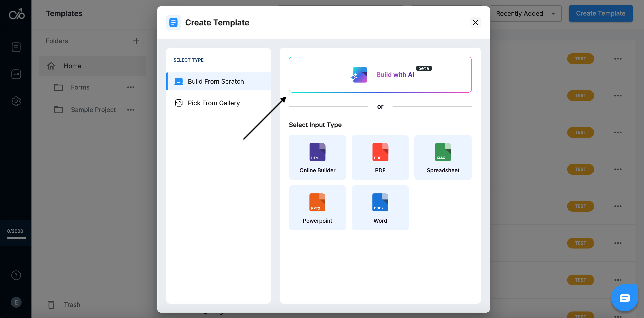
Task: Open the Recently Added sort dropdown
Action: pyautogui.click(x=526, y=13)
